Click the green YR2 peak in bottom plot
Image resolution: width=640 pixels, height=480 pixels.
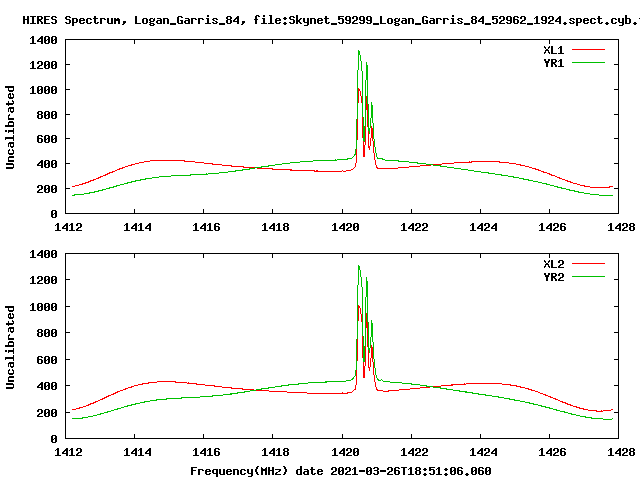pos(359,267)
